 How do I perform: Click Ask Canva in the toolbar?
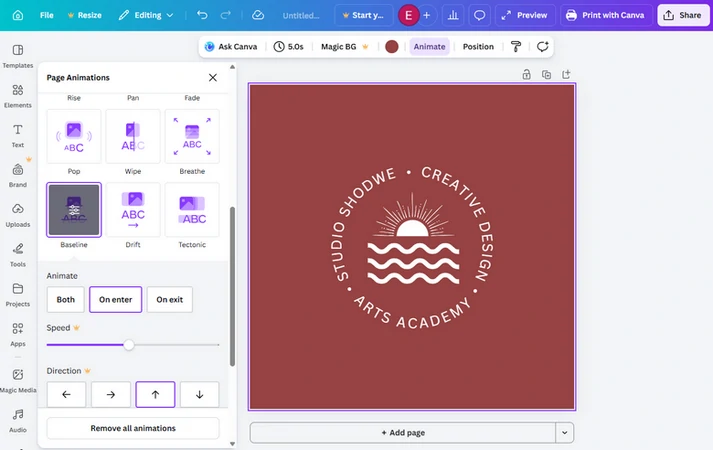pos(231,46)
